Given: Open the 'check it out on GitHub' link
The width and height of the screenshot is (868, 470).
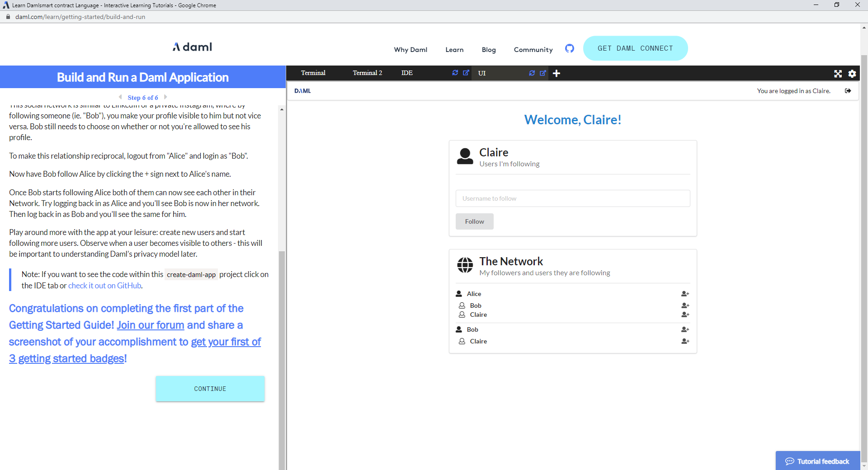Looking at the screenshot, I should [x=104, y=286].
